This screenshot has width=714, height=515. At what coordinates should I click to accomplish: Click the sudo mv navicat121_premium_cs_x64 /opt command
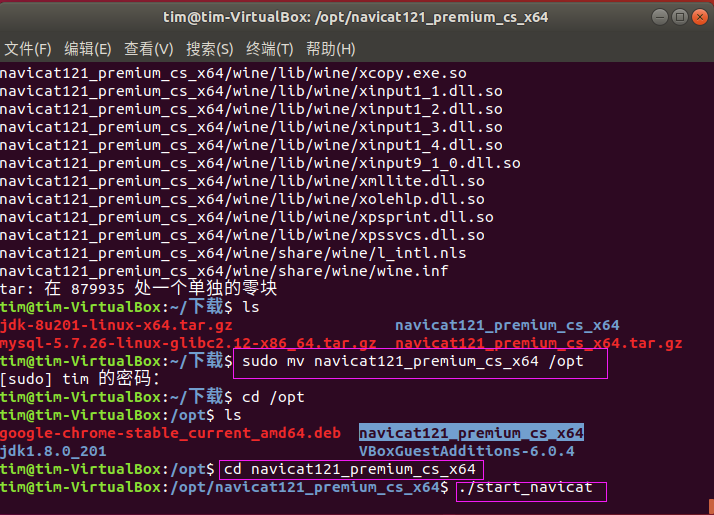click(x=413, y=361)
